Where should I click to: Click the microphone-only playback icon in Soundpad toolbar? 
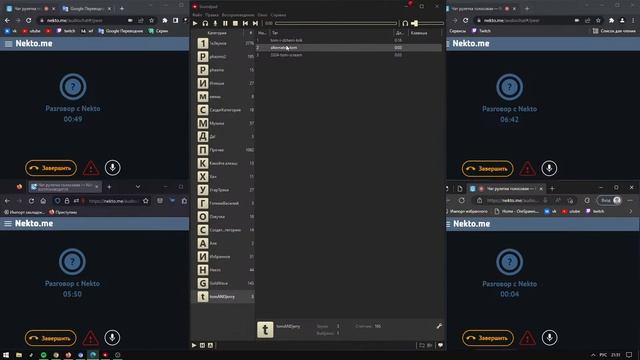pos(216,23)
